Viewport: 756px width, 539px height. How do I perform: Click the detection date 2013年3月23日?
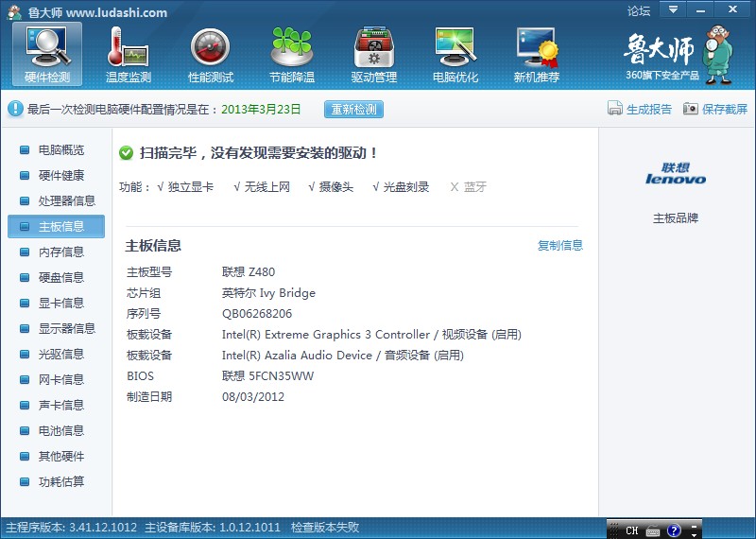(261, 109)
